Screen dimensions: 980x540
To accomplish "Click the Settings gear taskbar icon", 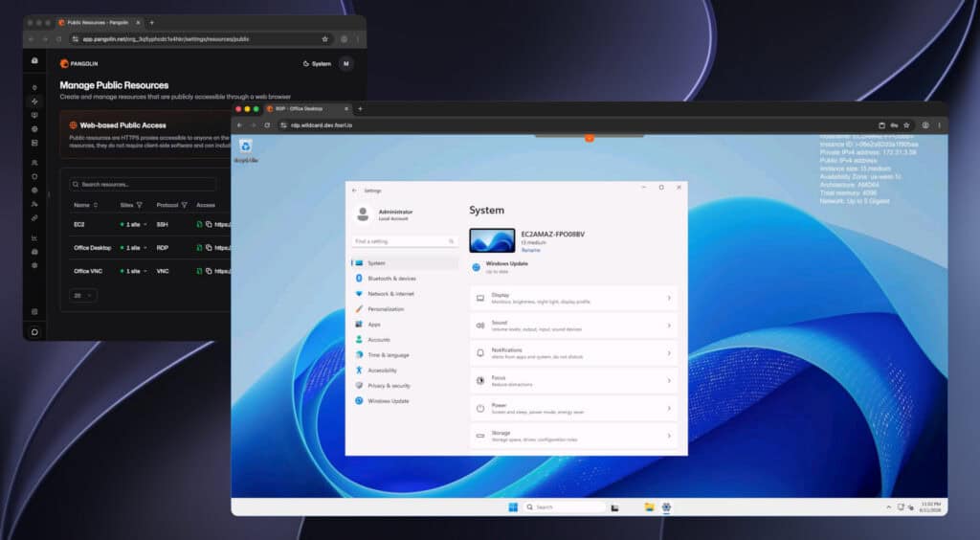I will point(666,506).
